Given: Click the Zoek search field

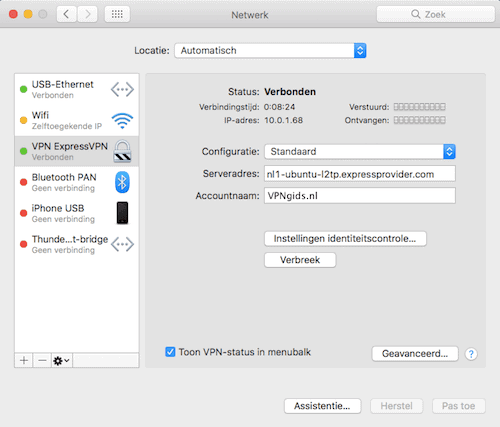Looking at the screenshot, I should pyautogui.click(x=436, y=14).
